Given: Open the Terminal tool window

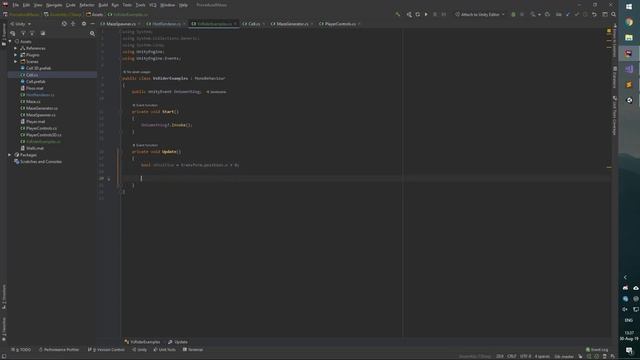Looking at the screenshot, I should 193,350.
